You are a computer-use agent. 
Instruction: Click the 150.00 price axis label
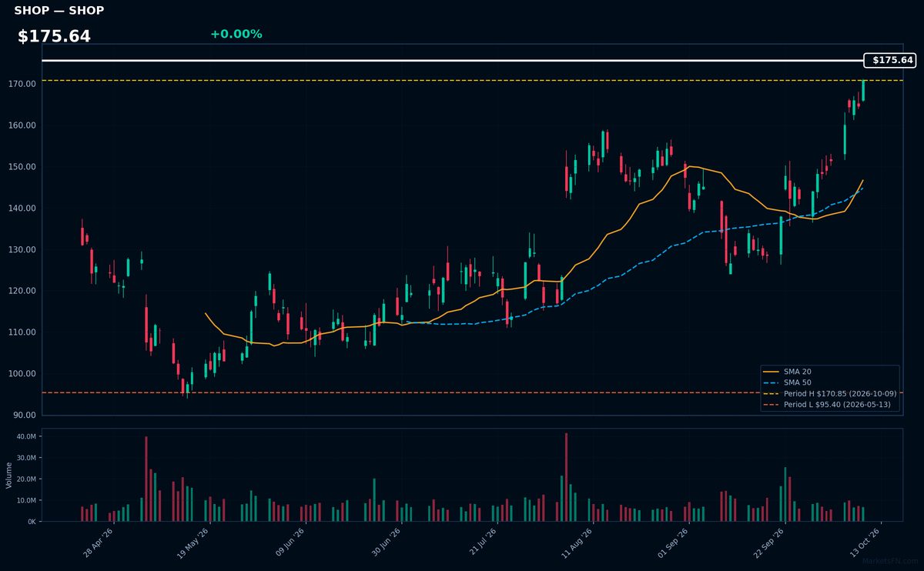click(x=24, y=167)
